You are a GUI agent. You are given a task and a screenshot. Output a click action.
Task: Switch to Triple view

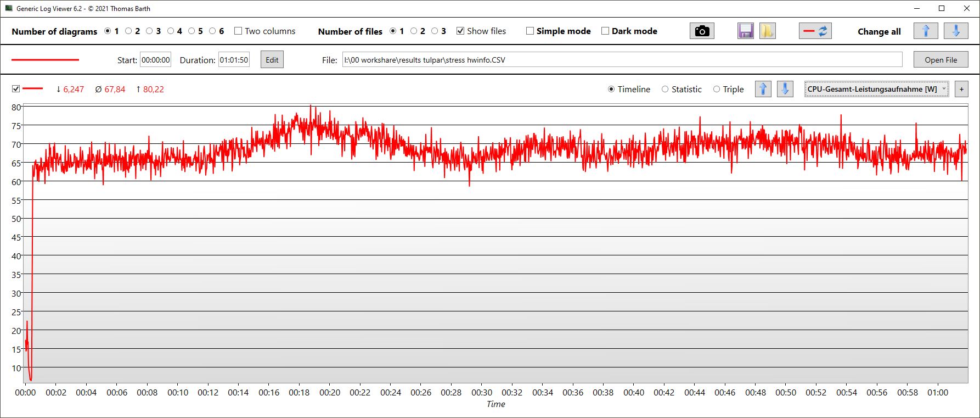(x=717, y=89)
